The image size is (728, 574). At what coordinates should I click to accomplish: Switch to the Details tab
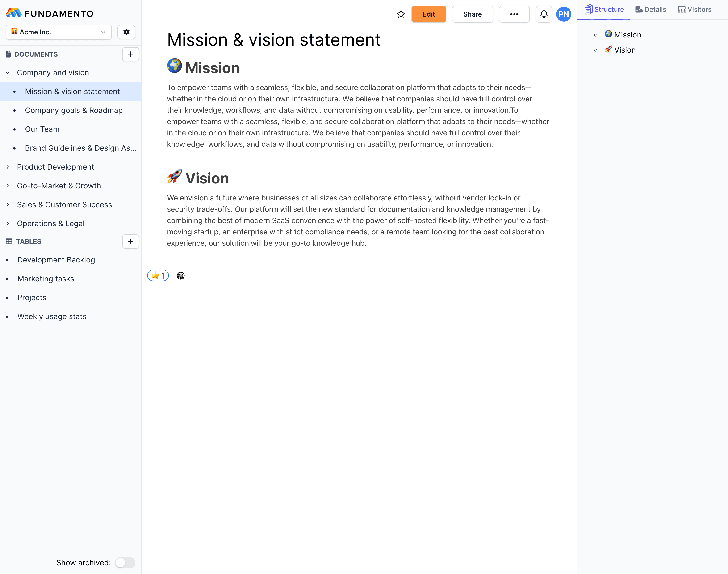click(x=650, y=9)
